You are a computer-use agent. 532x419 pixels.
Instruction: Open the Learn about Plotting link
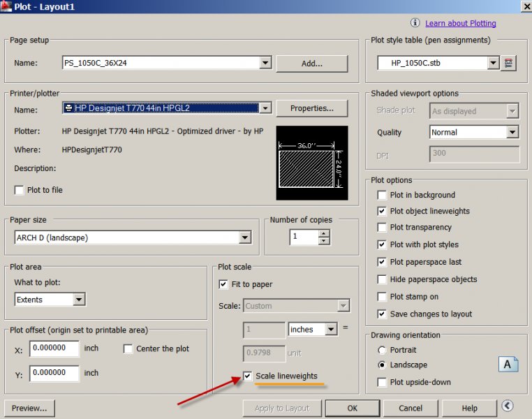(460, 23)
